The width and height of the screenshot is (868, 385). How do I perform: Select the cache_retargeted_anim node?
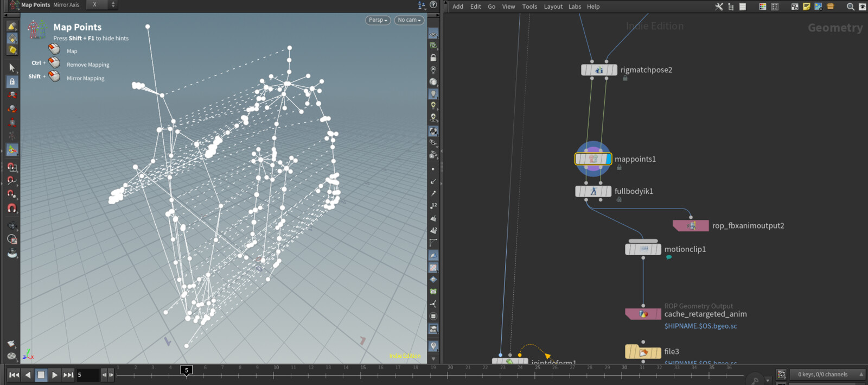[643, 314]
